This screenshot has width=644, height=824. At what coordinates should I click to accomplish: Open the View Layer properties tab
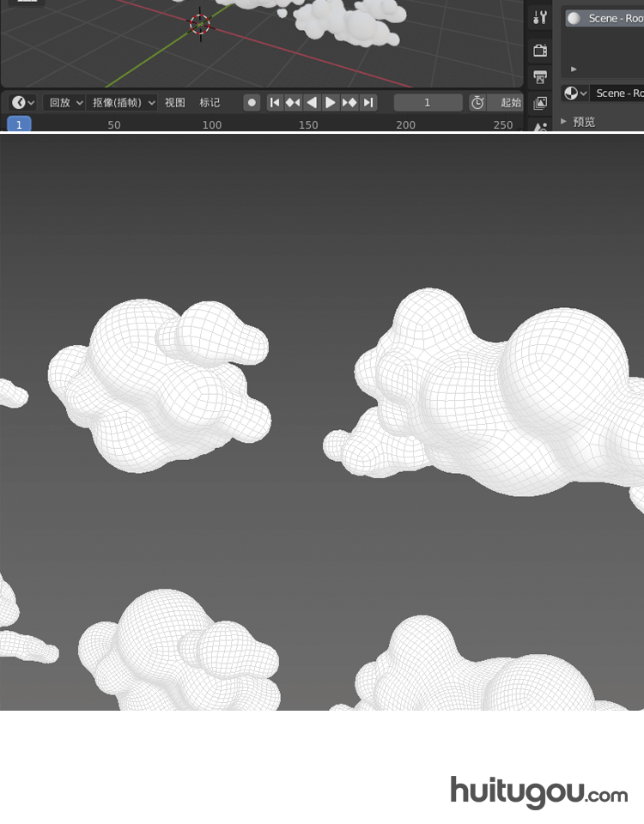[x=540, y=103]
